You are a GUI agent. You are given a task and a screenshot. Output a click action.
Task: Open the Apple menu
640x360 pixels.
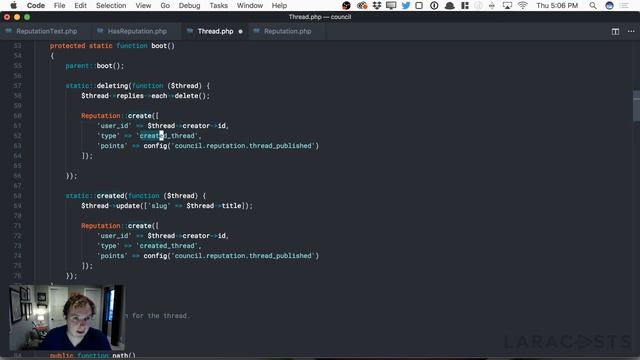pyautogui.click(x=13, y=5)
